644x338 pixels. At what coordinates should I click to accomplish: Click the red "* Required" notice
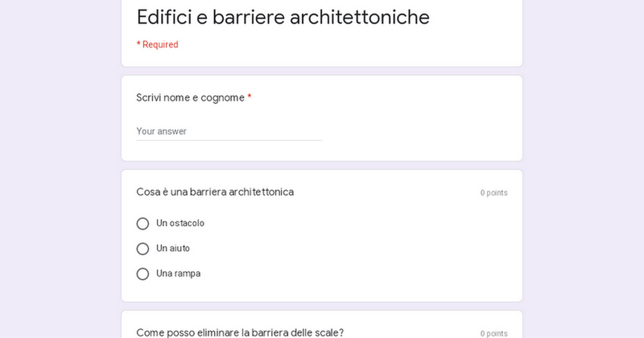(157, 45)
